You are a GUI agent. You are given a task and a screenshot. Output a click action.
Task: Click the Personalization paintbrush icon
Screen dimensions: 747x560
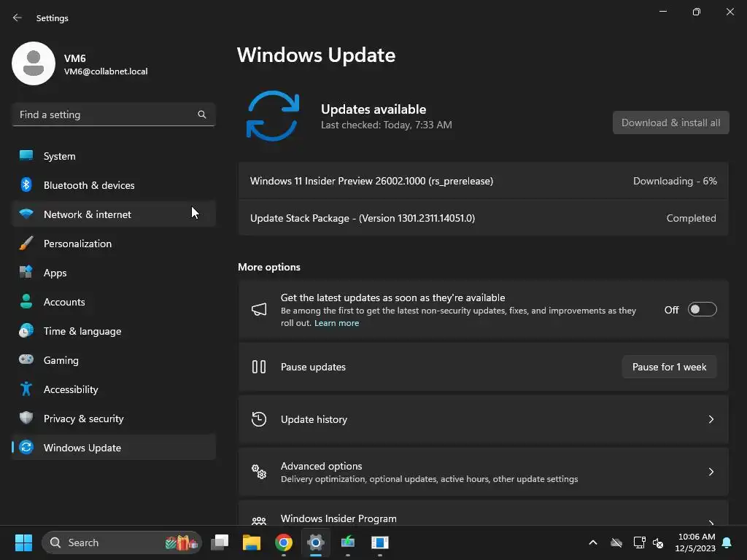pyautogui.click(x=26, y=244)
